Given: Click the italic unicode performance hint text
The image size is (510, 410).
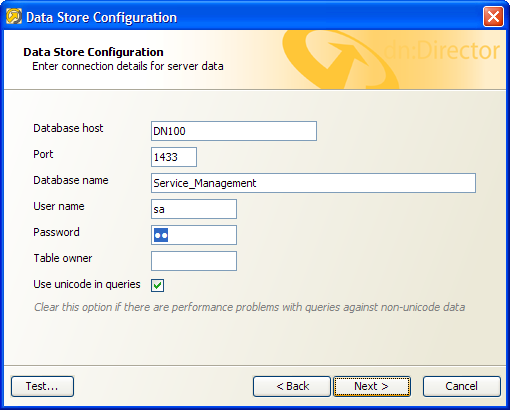Looking at the screenshot, I should (249, 307).
